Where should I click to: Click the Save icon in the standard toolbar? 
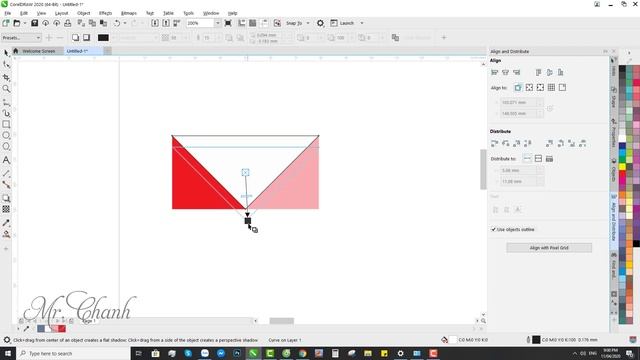click(34, 23)
